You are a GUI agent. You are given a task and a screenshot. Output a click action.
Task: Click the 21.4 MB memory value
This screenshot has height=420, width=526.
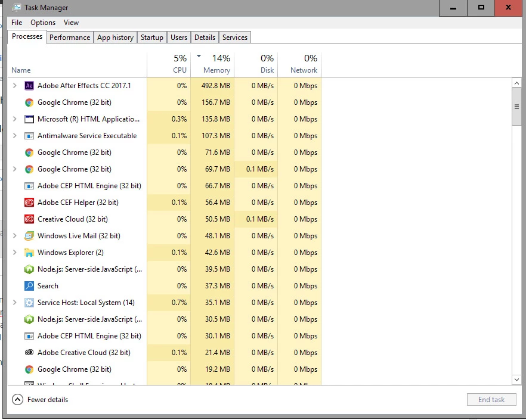[x=217, y=353]
